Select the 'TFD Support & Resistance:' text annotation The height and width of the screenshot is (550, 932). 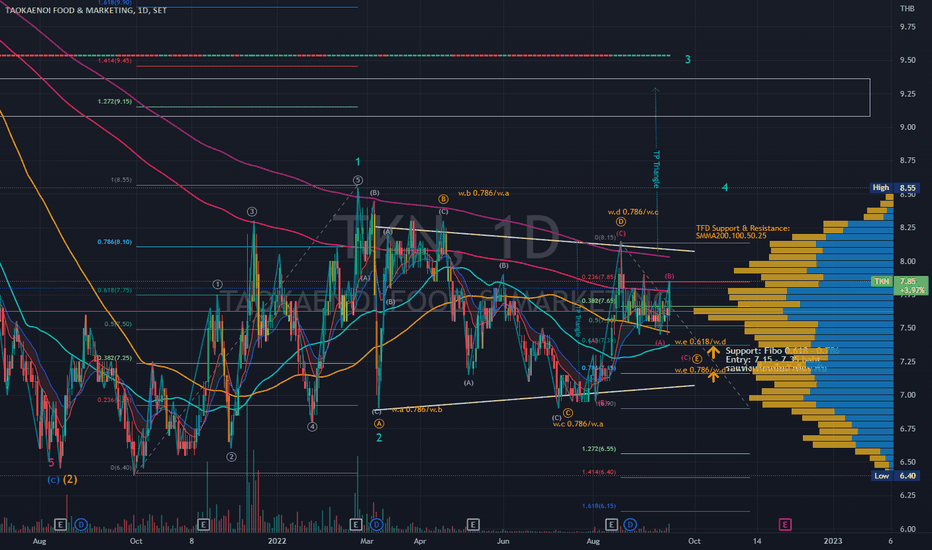coord(743,228)
